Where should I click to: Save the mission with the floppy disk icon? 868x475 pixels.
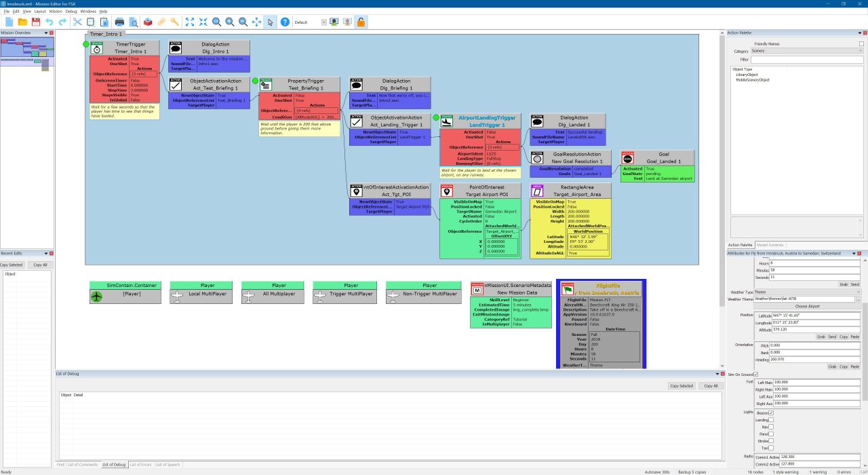click(36, 22)
